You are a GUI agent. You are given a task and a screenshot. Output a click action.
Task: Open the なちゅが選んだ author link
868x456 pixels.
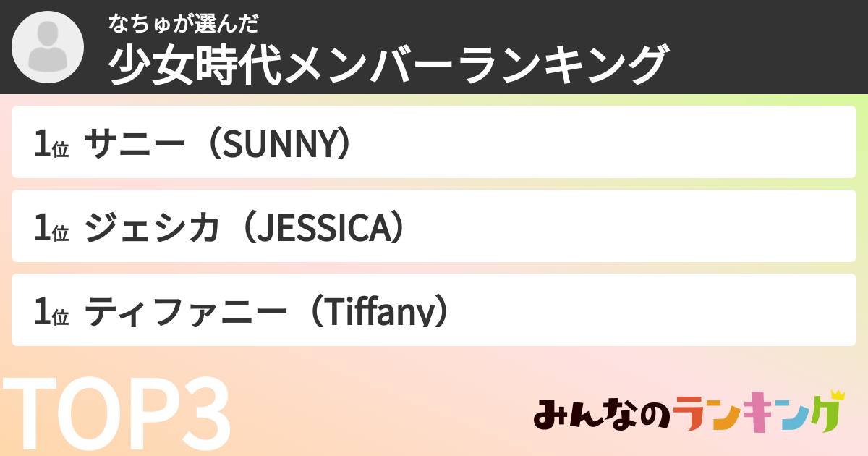coord(183,24)
